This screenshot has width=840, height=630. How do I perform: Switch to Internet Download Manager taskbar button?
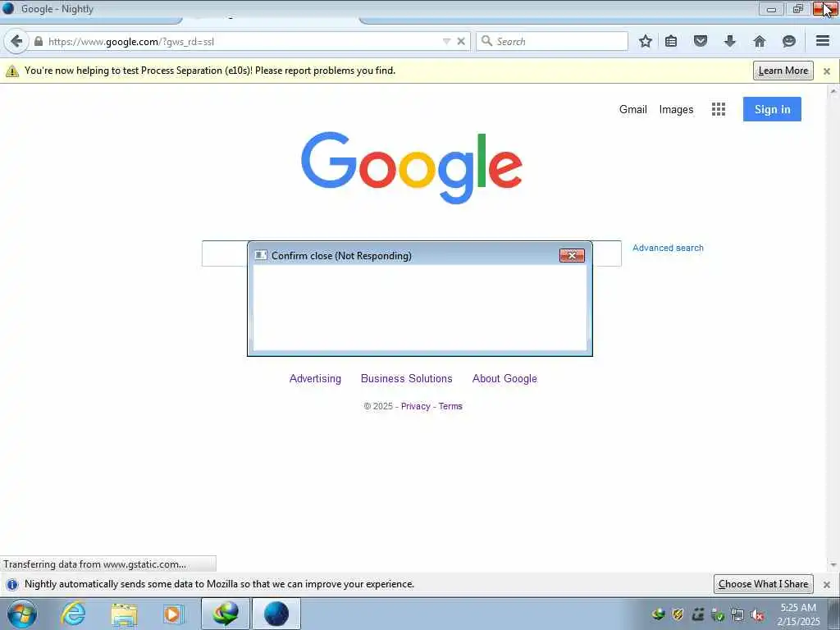226,614
